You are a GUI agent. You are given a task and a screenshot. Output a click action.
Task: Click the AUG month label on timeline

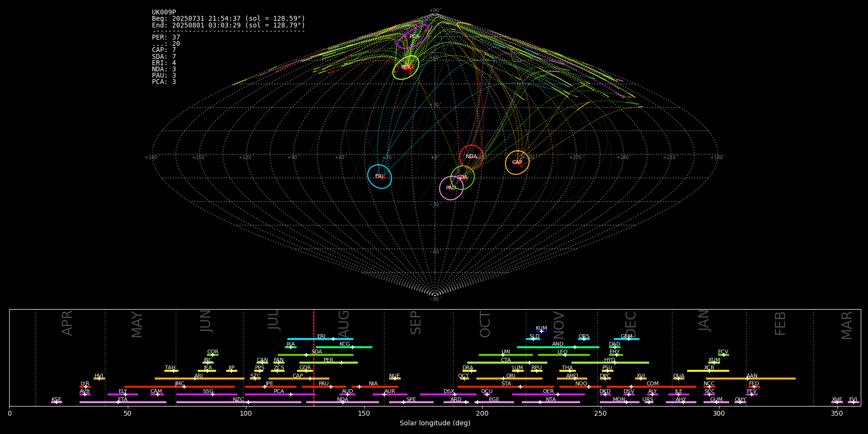point(344,324)
